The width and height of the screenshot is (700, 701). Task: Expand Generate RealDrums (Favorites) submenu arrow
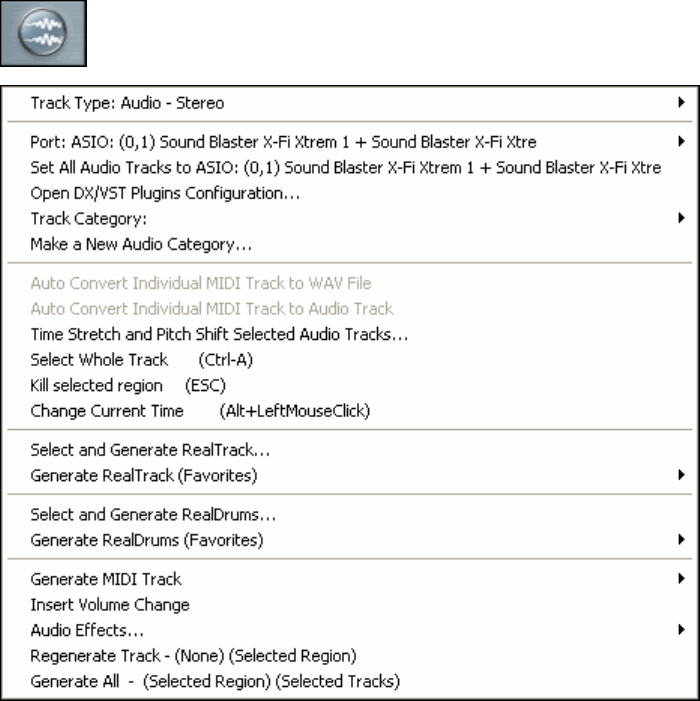pyautogui.click(x=680, y=540)
